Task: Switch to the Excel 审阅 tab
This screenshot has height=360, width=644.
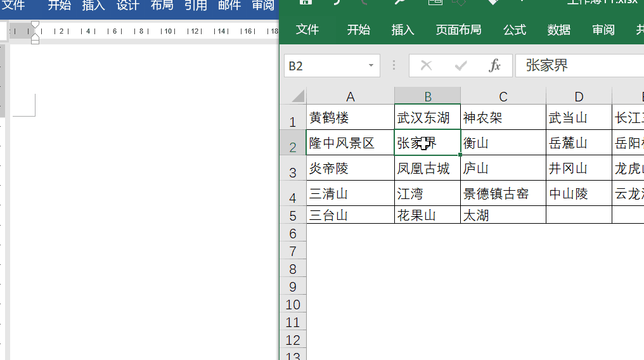Action: 603,30
